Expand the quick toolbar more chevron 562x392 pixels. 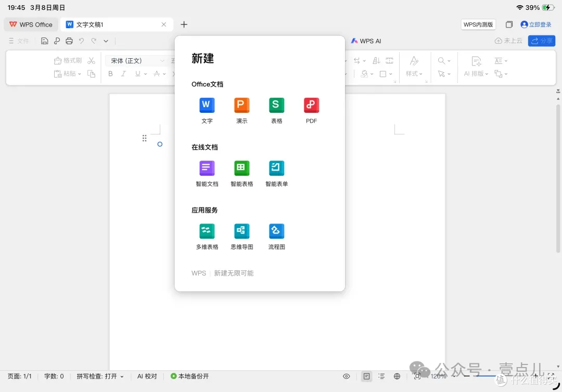[106, 41]
